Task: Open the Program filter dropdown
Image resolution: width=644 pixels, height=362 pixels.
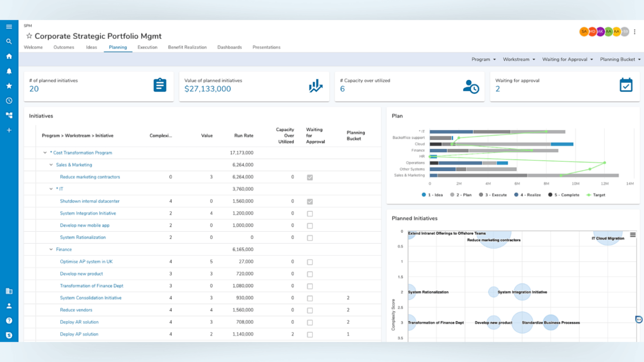Action: 484,59
